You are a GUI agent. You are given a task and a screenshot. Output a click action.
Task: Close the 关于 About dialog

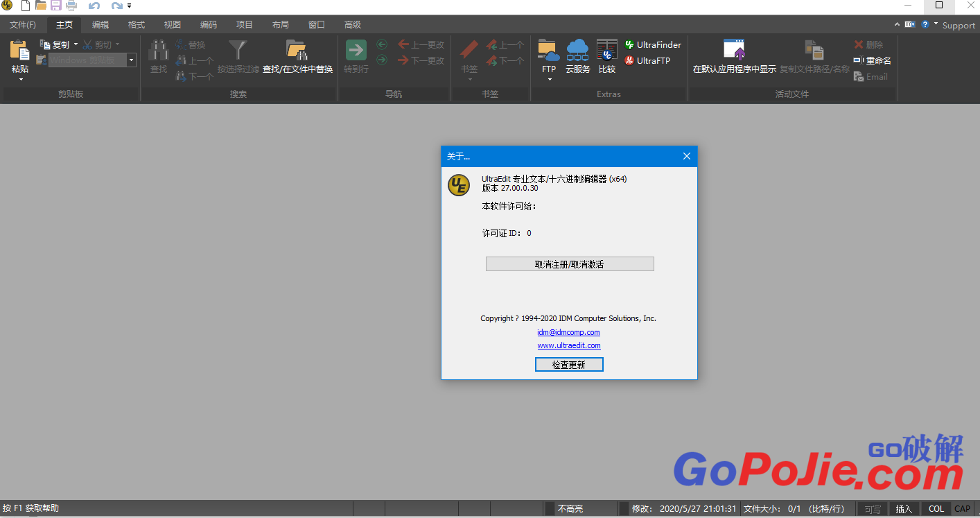tap(687, 156)
